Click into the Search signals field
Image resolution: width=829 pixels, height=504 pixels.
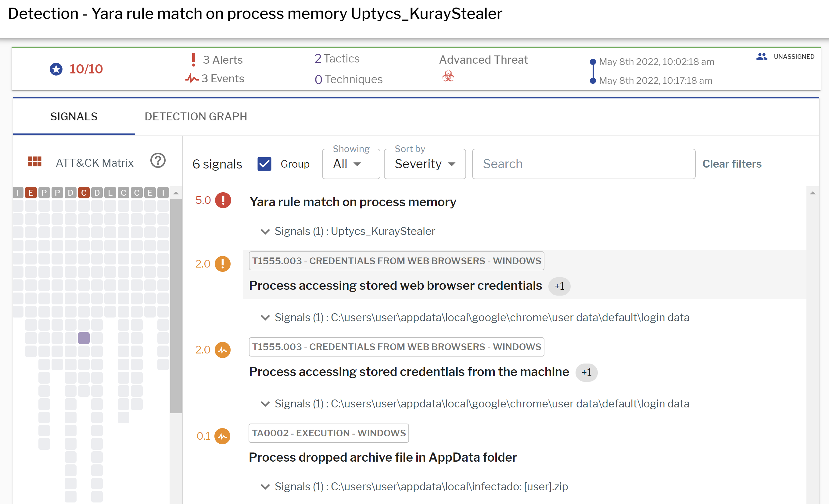click(x=583, y=164)
